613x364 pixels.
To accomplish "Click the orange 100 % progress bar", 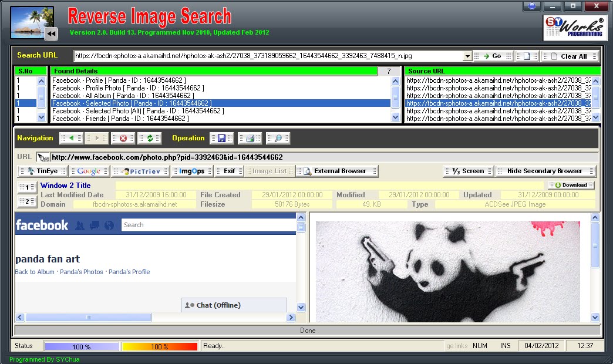I will [x=160, y=346].
